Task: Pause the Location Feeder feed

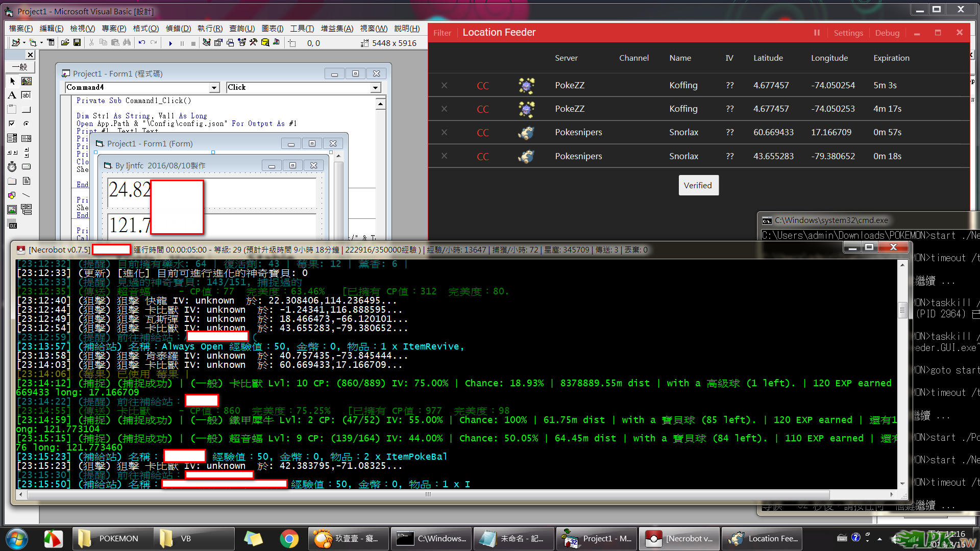Action: (817, 33)
